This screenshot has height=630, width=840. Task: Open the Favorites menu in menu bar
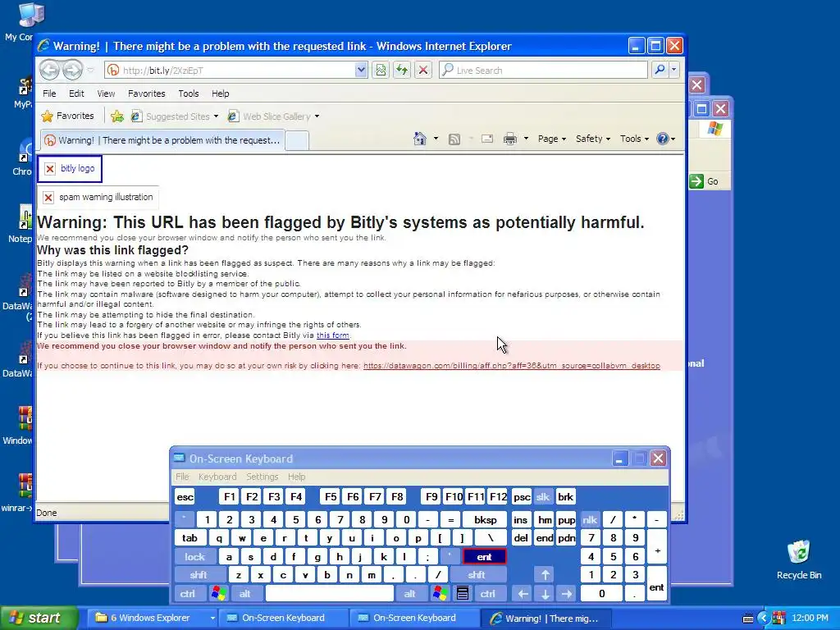tap(146, 94)
